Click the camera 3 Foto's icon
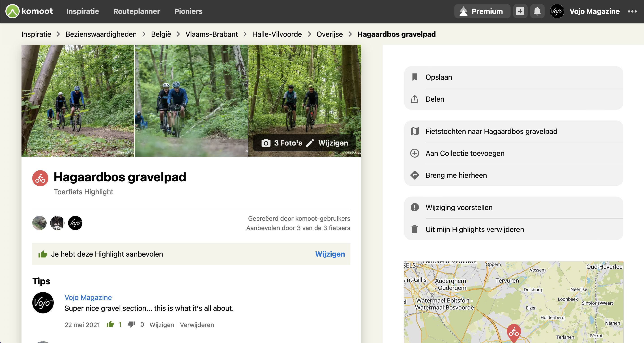Image resolution: width=644 pixels, height=343 pixels. 266,143
